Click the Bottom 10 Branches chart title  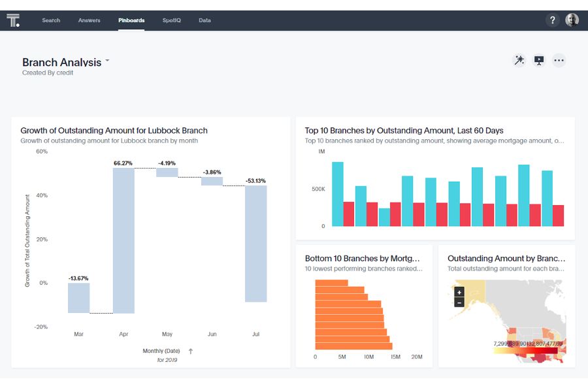367,258
